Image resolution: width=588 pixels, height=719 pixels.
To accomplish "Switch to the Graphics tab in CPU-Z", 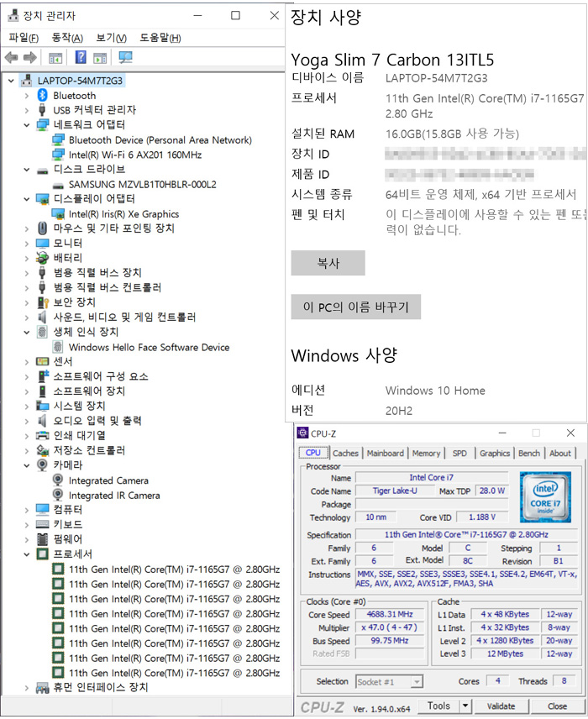I will pyautogui.click(x=495, y=453).
